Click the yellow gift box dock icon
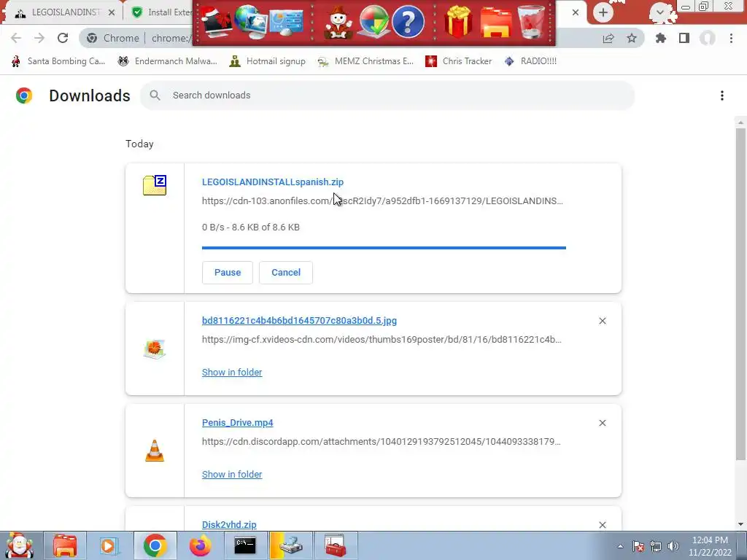This screenshot has height=560, width=747. [x=458, y=21]
